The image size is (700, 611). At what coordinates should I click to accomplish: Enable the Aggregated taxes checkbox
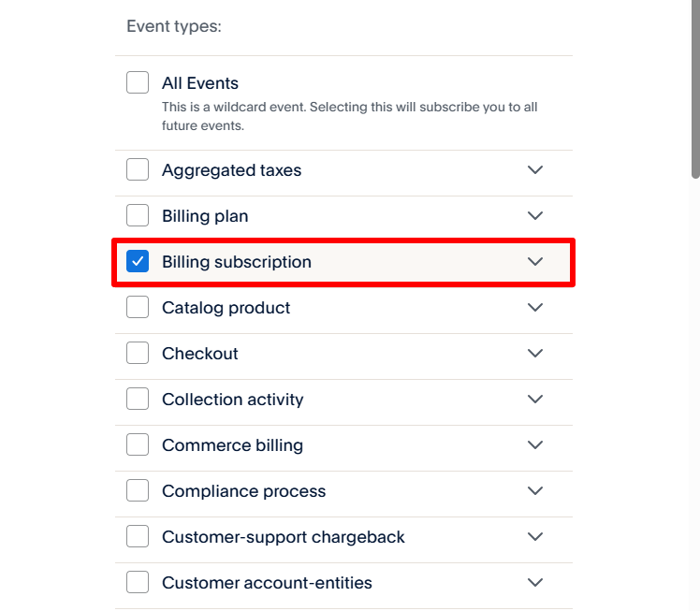[x=138, y=169]
